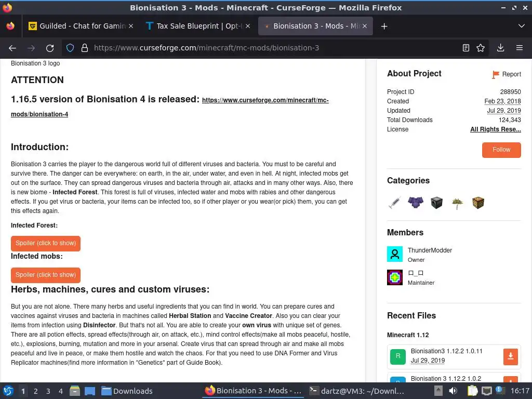Screen dimensions: 532x399
Task: Go back with the browser back arrow
Action: (12, 48)
